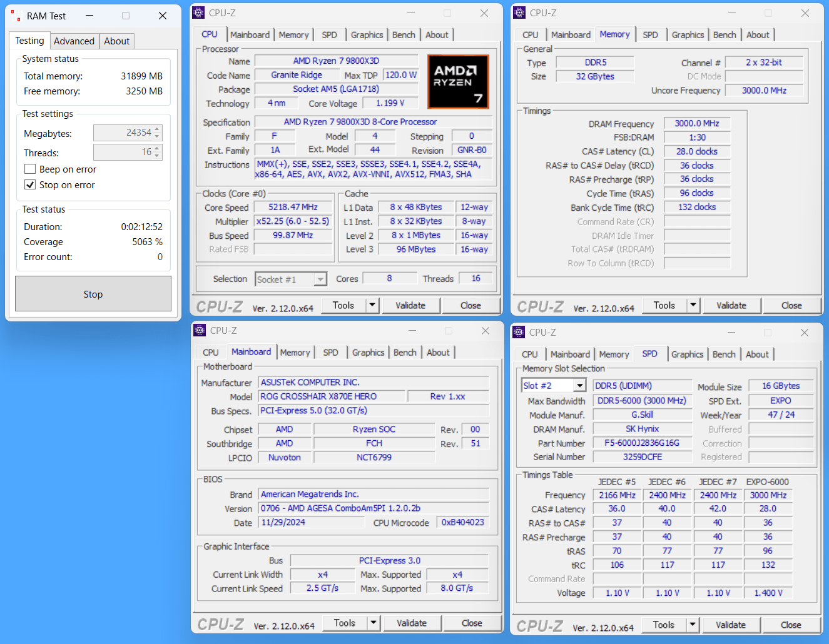Click the CPU-Z icon in the Memory window title bar
The width and height of the screenshot is (829, 644).
tap(519, 13)
